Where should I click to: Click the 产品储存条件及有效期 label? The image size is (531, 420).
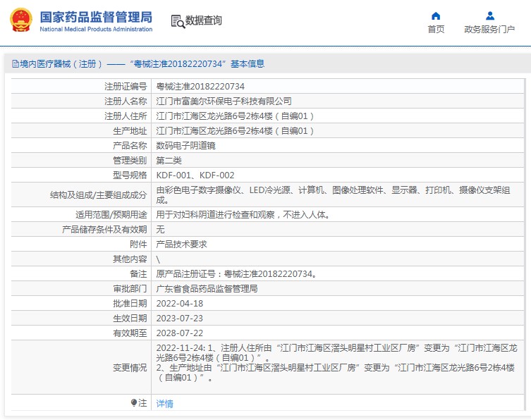(104, 230)
